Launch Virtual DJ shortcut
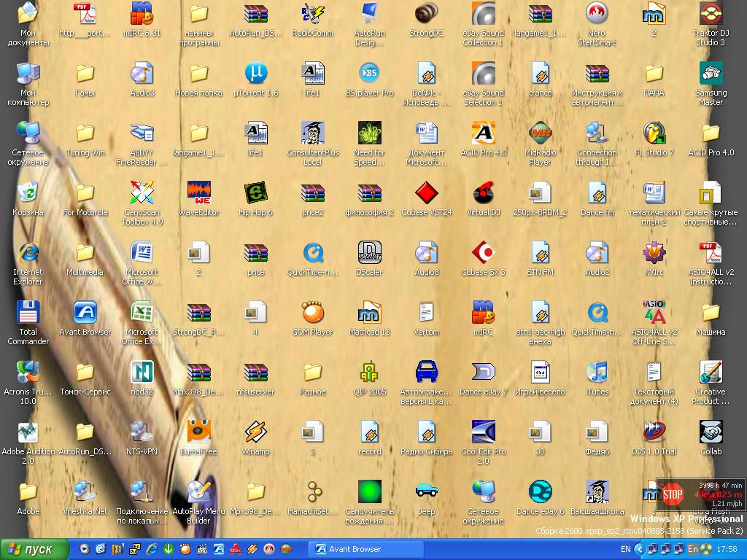The image size is (747, 560). [x=484, y=193]
